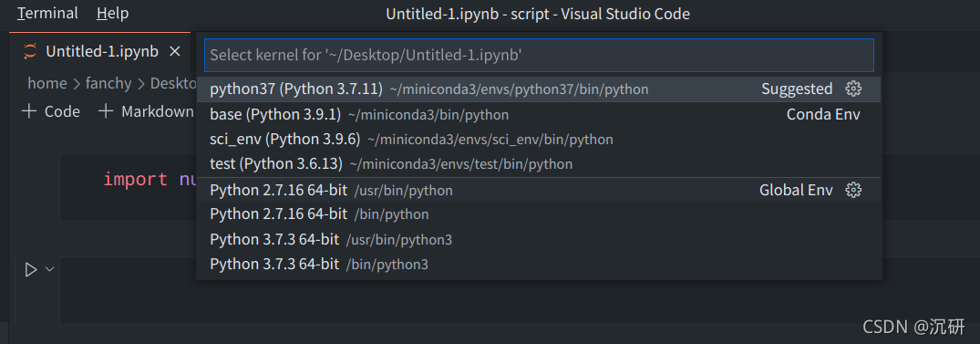The width and height of the screenshot is (980, 344).
Task: Choose Python 2.7.16 64-bit at /usr/bin/python
Action: click(539, 190)
